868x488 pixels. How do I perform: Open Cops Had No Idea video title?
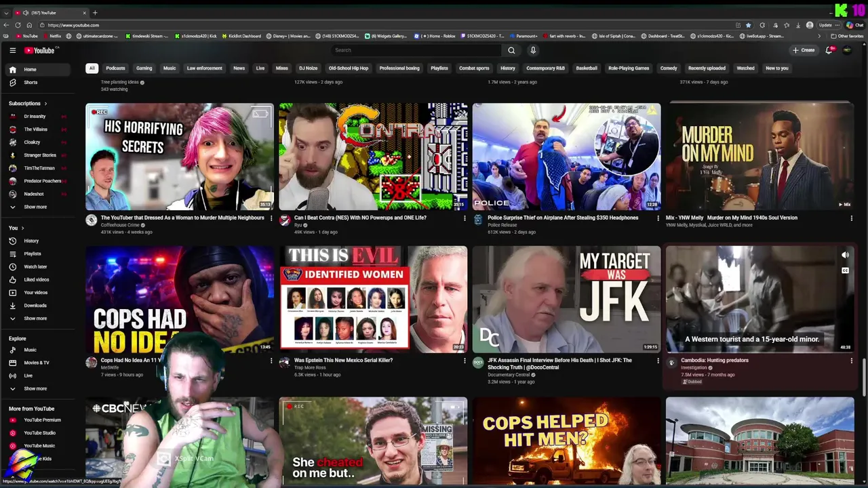(132, 361)
